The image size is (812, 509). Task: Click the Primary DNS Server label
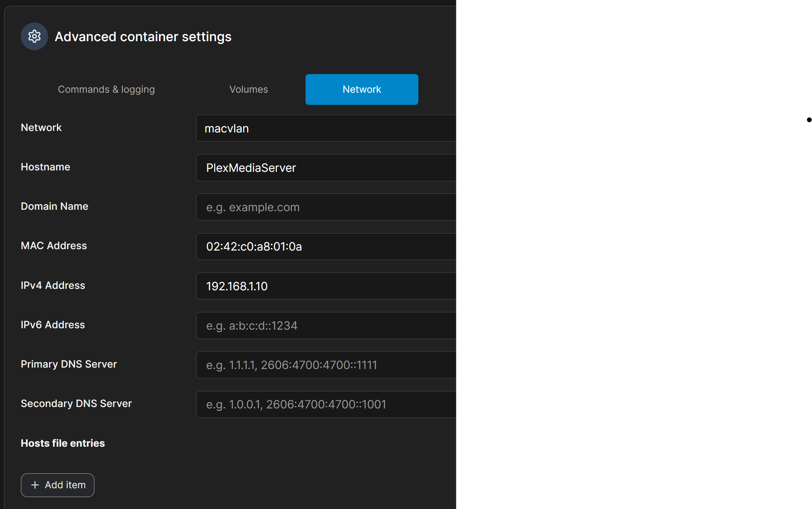(69, 364)
